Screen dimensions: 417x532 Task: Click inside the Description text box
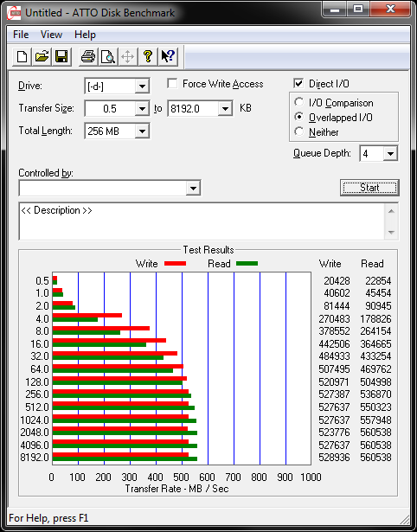pyautogui.click(x=202, y=221)
